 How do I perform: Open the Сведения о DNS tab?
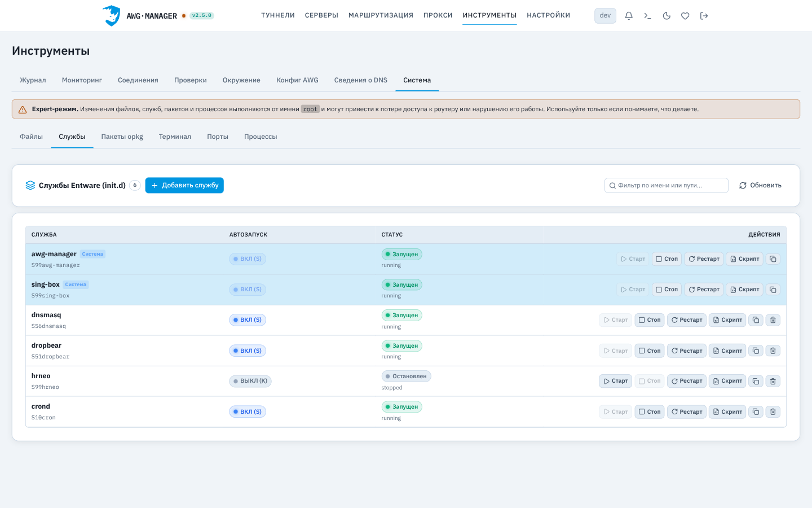tap(361, 80)
